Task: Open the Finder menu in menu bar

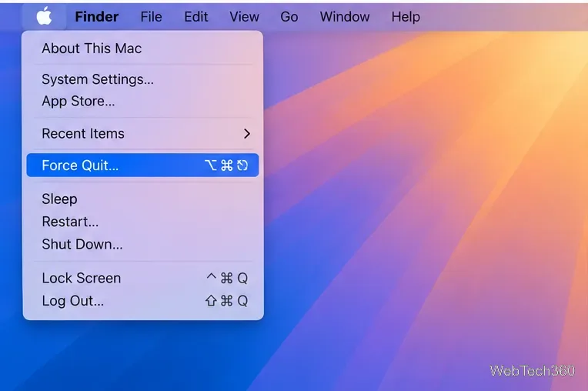Action: point(97,17)
